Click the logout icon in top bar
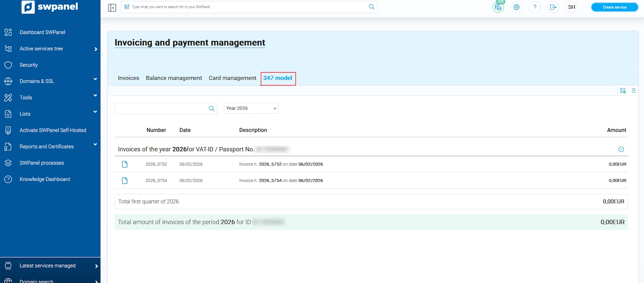 [x=553, y=7]
